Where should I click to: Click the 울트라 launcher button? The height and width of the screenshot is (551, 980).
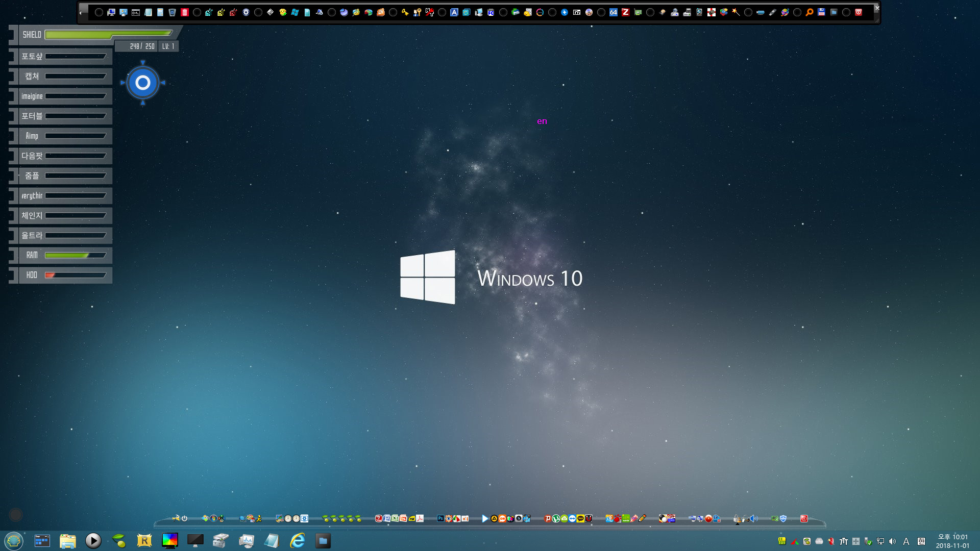pyautogui.click(x=65, y=235)
